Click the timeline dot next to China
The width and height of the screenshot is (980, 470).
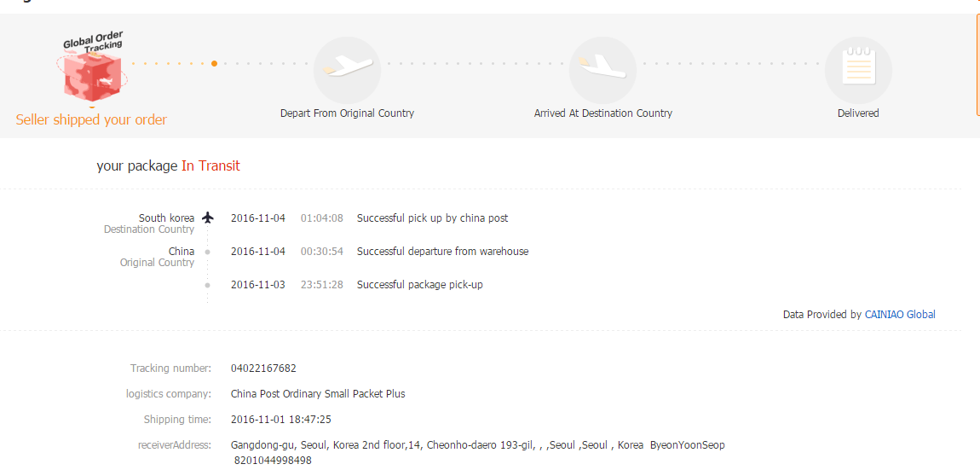tap(207, 252)
